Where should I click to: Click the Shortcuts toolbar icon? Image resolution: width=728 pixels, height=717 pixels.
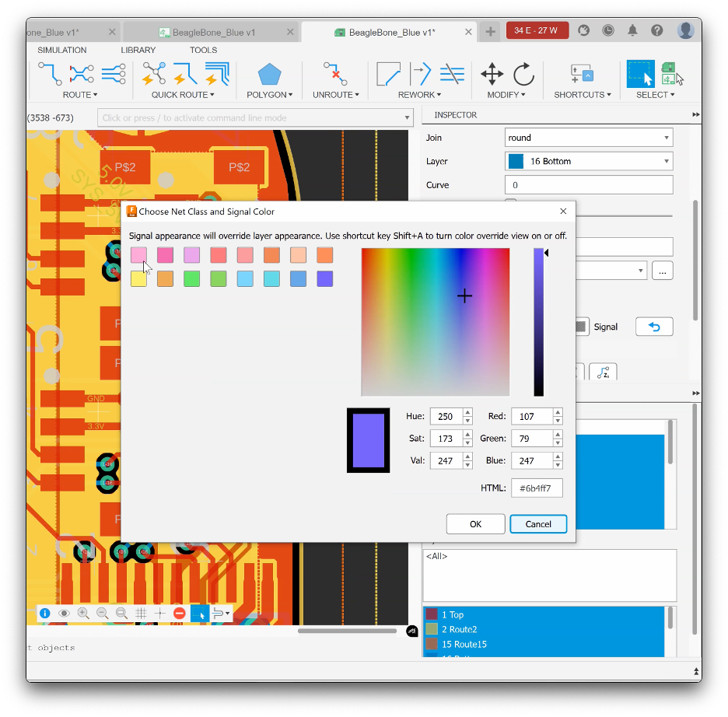coord(582,74)
